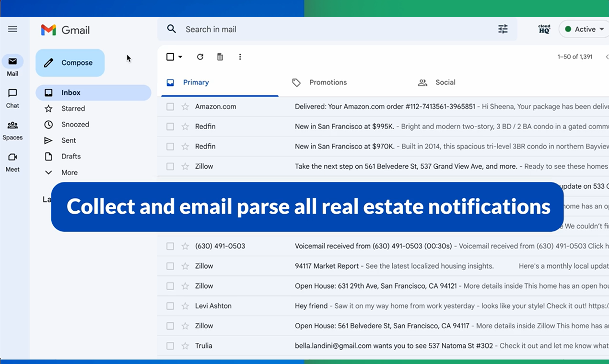This screenshot has width=609, height=364.
Task: Open the Snoozed folder
Action: [x=74, y=124]
